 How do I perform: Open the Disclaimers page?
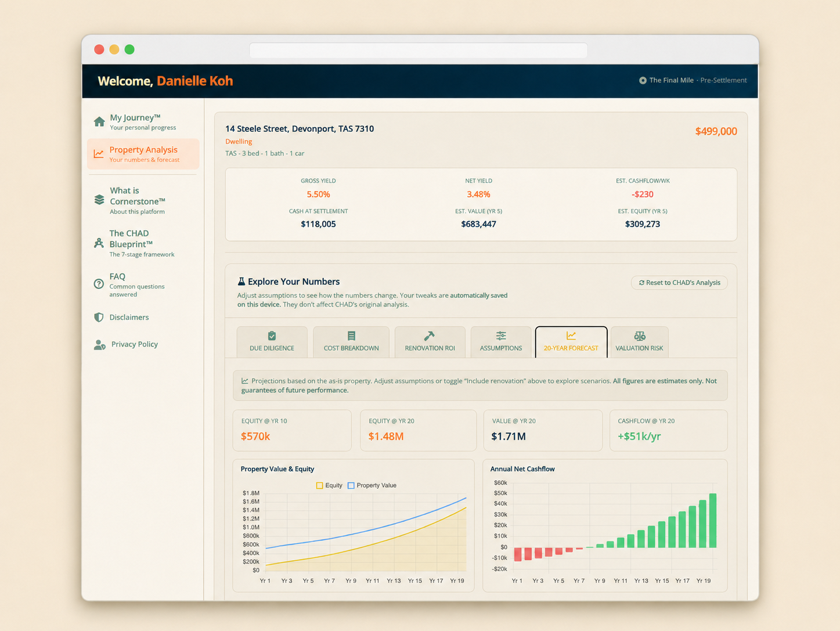coord(142,317)
